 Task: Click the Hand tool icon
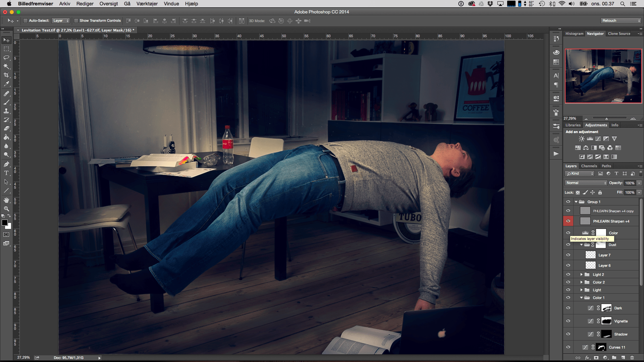point(6,200)
